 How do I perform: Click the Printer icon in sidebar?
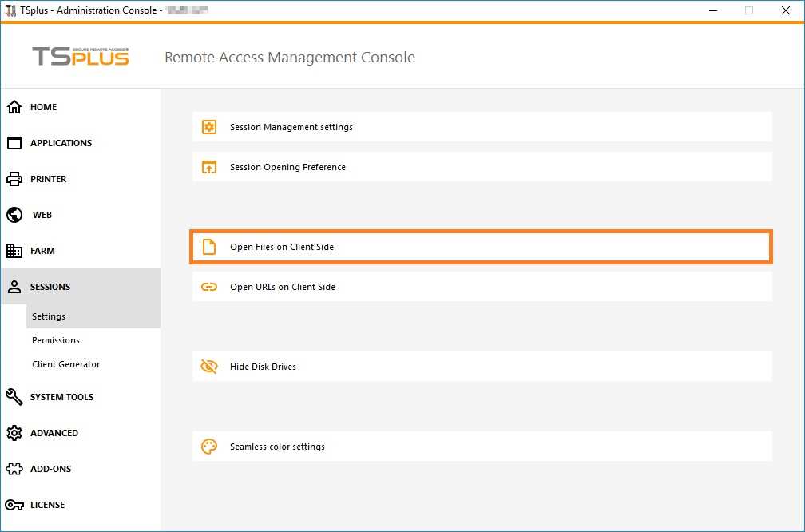click(14, 179)
